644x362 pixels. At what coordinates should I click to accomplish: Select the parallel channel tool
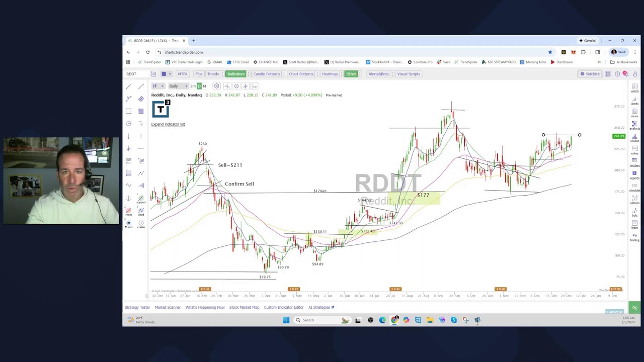(x=141, y=99)
